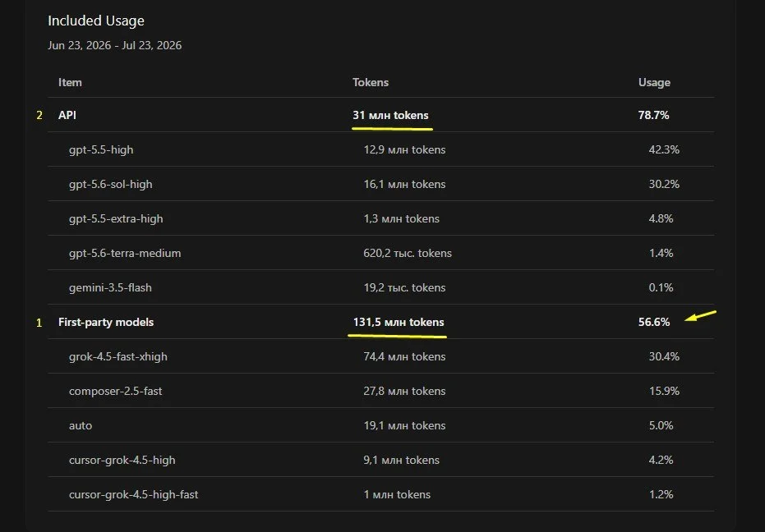The width and height of the screenshot is (765, 532).
Task: Click the 56.6% first-party usage value
Action: (x=654, y=323)
